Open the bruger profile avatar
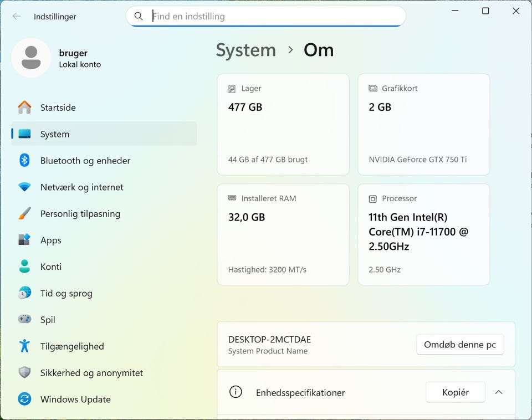The image size is (532, 420). (x=31, y=58)
